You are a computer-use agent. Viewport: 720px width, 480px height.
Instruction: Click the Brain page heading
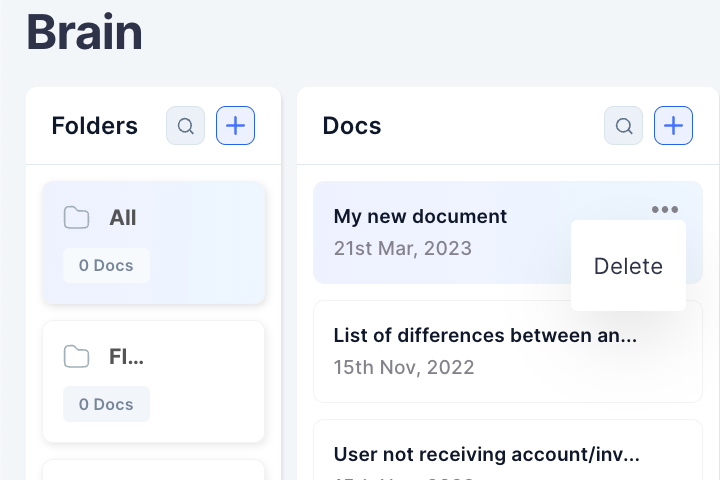pyautogui.click(x=84, y=32)
